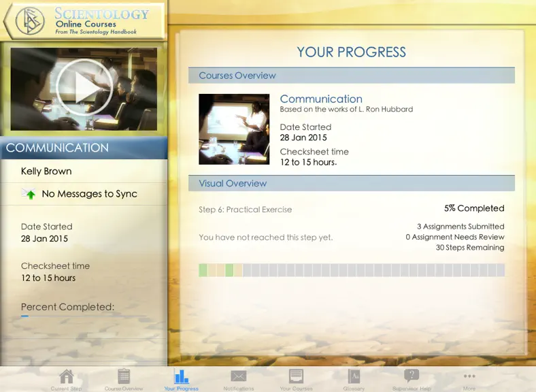536x392 pixels.
Task: Click the Visual Overview section header
Action: coord(352,183)
